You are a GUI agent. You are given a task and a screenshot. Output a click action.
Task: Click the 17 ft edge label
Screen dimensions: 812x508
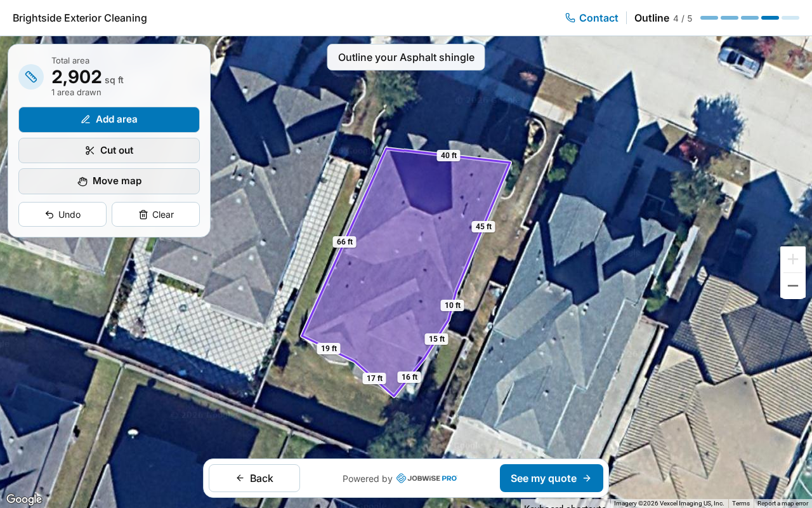tap(374, 378)
